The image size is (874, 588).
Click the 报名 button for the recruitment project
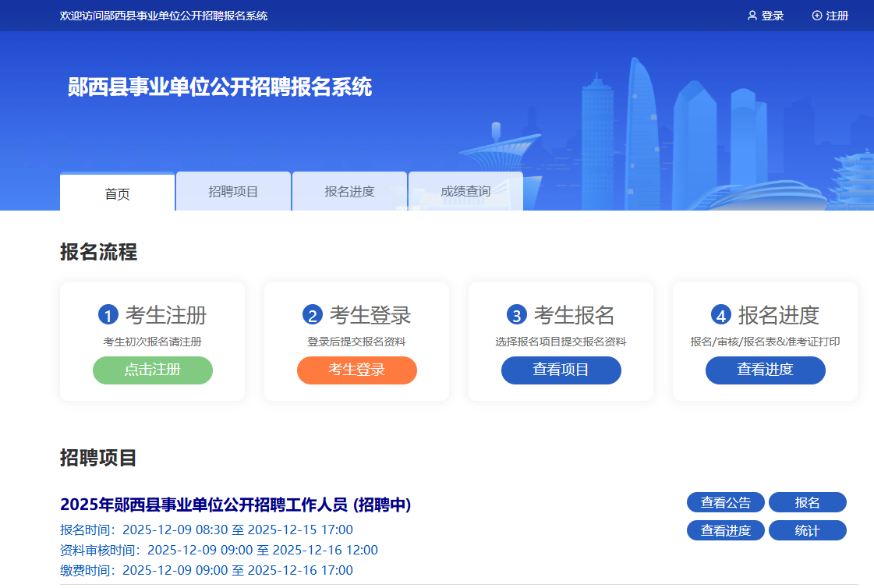(807, 503)
